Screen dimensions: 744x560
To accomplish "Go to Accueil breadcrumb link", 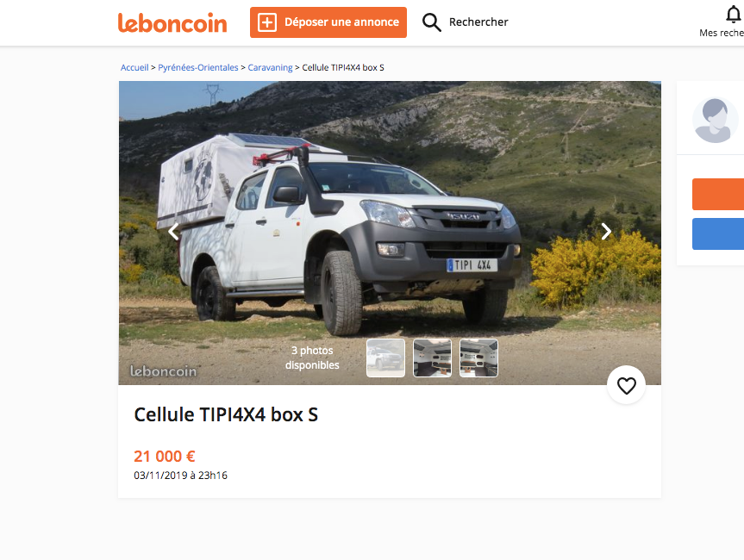I will 134,67.
